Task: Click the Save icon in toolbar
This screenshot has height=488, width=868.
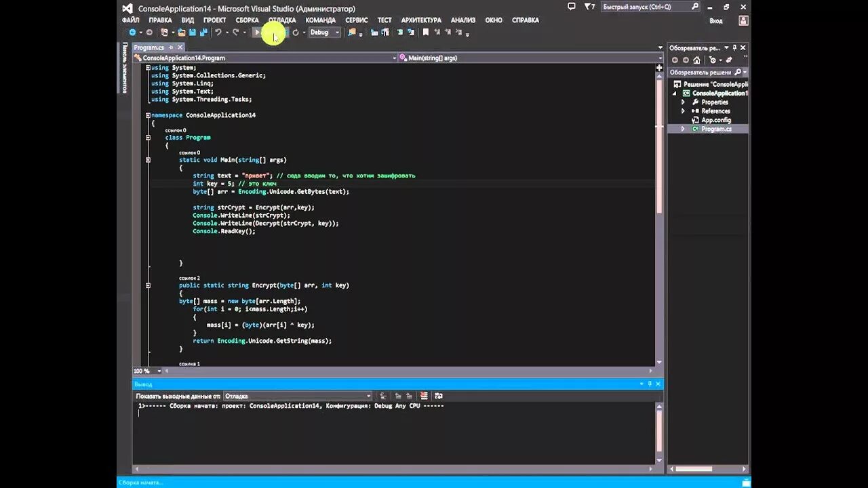Action: pyautogui.click(x=193, y=33)
